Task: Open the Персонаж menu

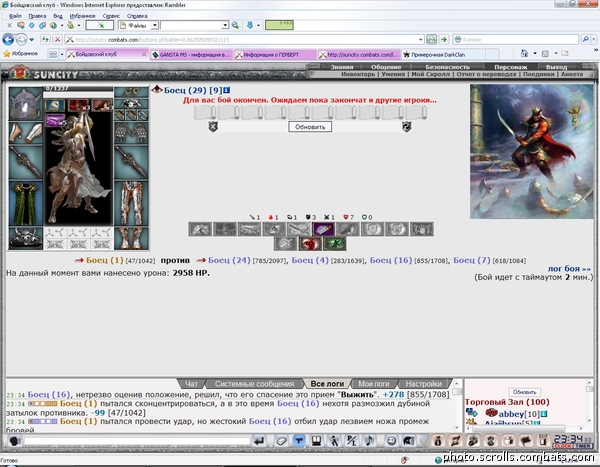Action: tap(510, 67)
